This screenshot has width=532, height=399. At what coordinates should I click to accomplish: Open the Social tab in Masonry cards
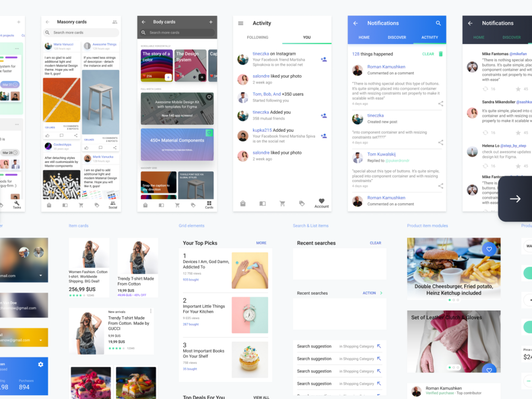[x=113, y=205]
